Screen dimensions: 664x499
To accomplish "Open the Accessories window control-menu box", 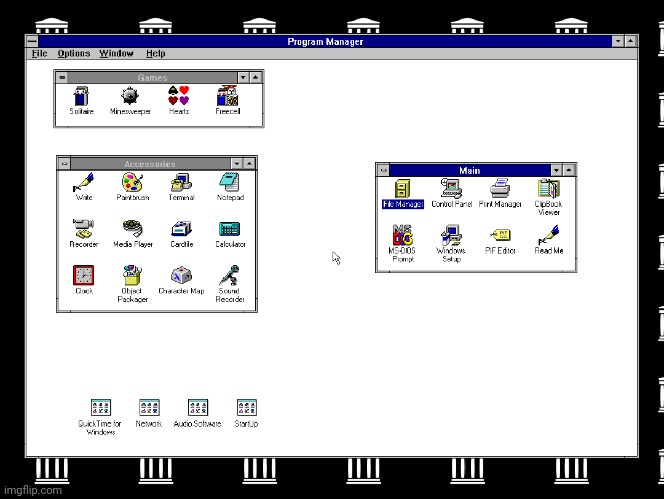I will [64, 164].
